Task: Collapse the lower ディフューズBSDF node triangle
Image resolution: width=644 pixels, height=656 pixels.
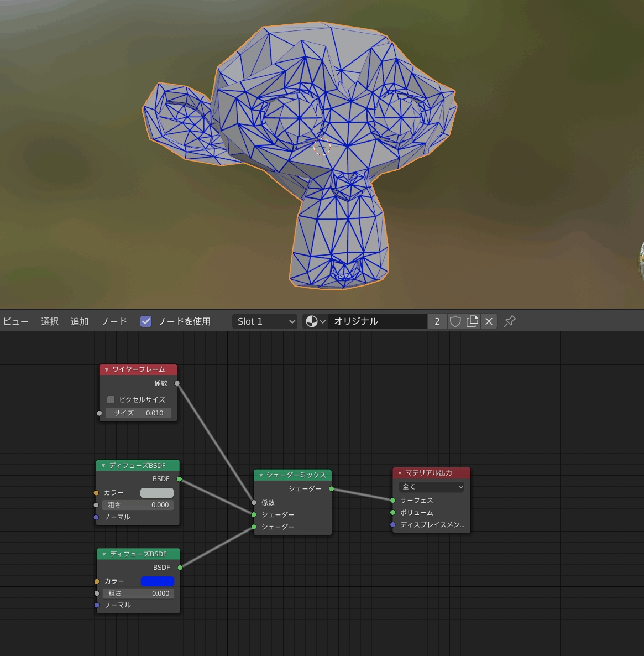Action: (104, 554)
